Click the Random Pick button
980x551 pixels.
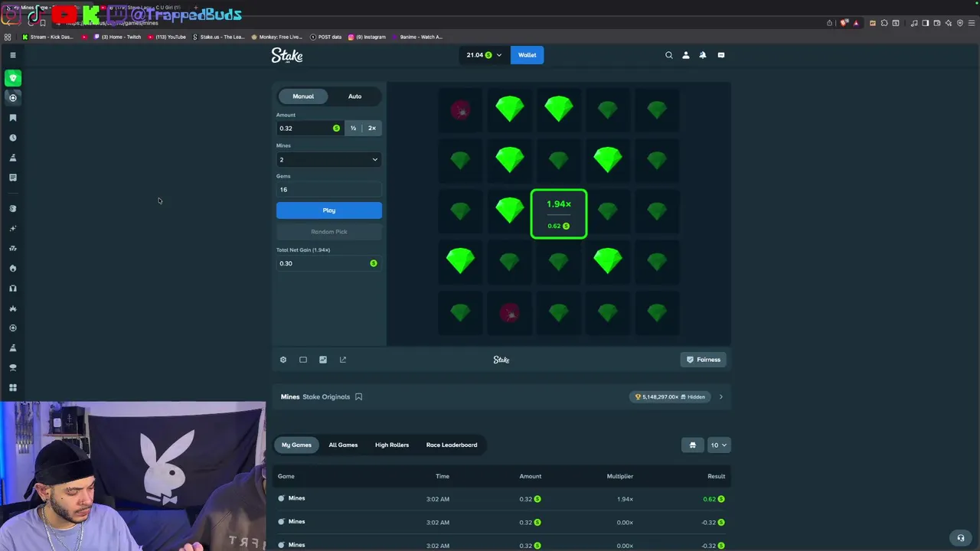329,232
